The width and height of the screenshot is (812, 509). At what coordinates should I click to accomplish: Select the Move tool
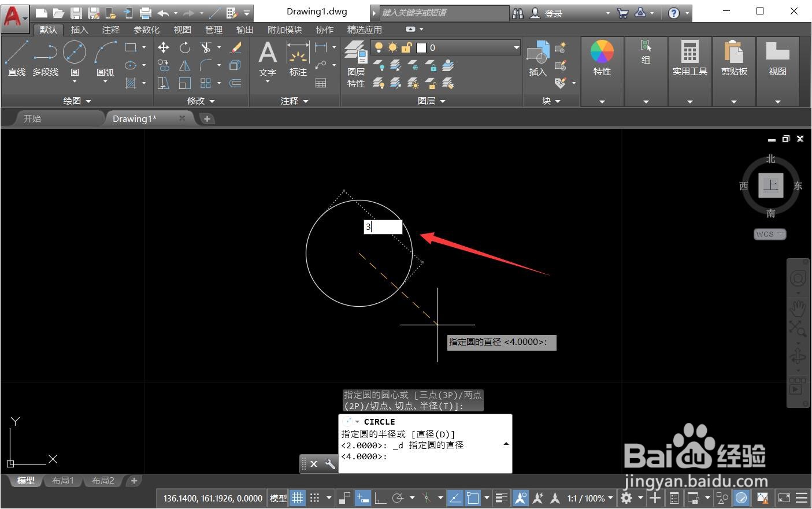164,47
